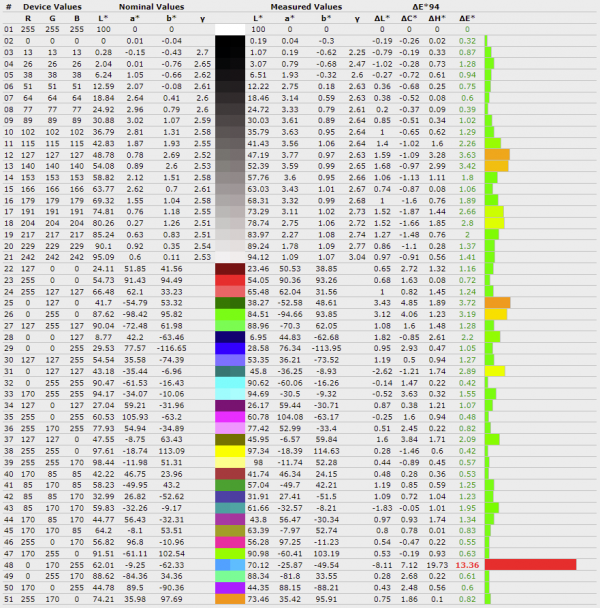Select ΔE* value 3.63 in row 12
This screenshot has width=600, height=608.
pyautogui.click(x=467, y=155)
